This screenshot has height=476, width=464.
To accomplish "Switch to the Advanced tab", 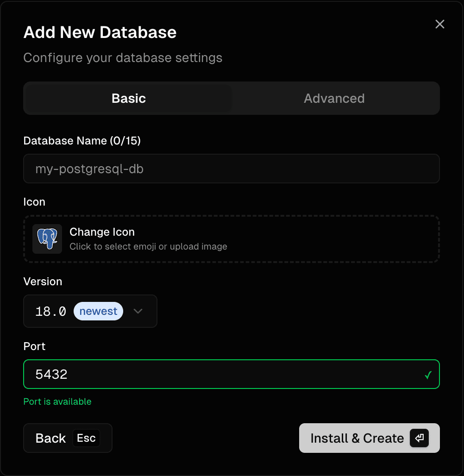I will [334, 98].
